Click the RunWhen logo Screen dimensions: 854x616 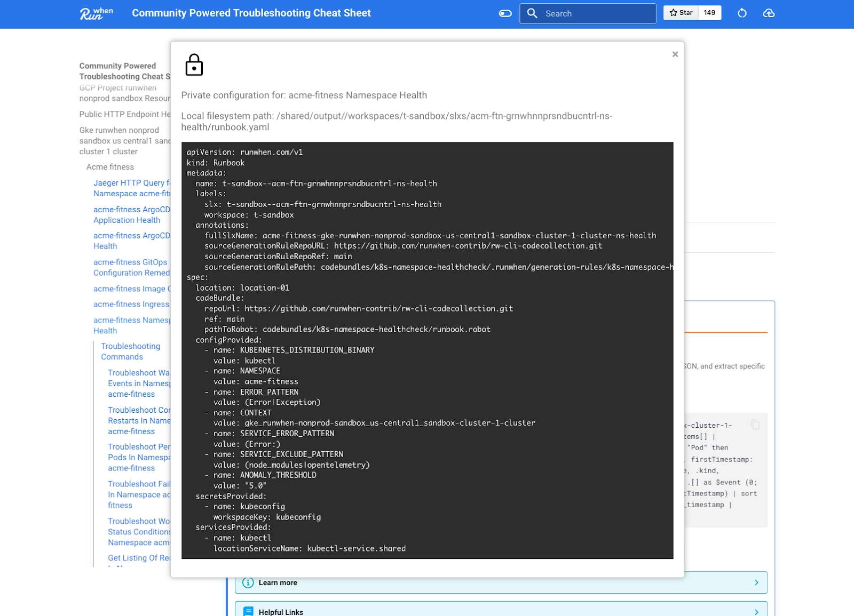(97, 13)
